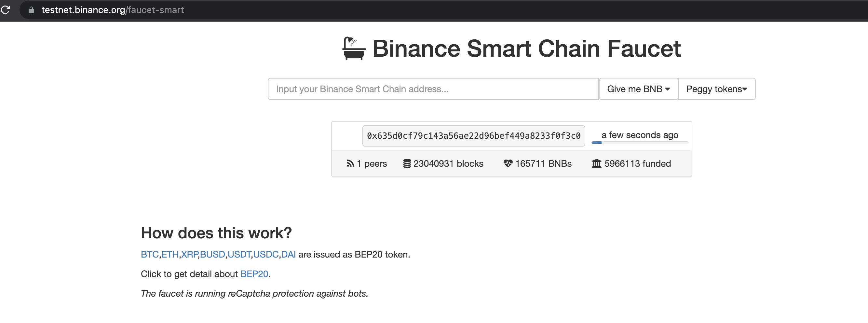
Task: Open the BTC token link
Action: click(x=150, y=255)
